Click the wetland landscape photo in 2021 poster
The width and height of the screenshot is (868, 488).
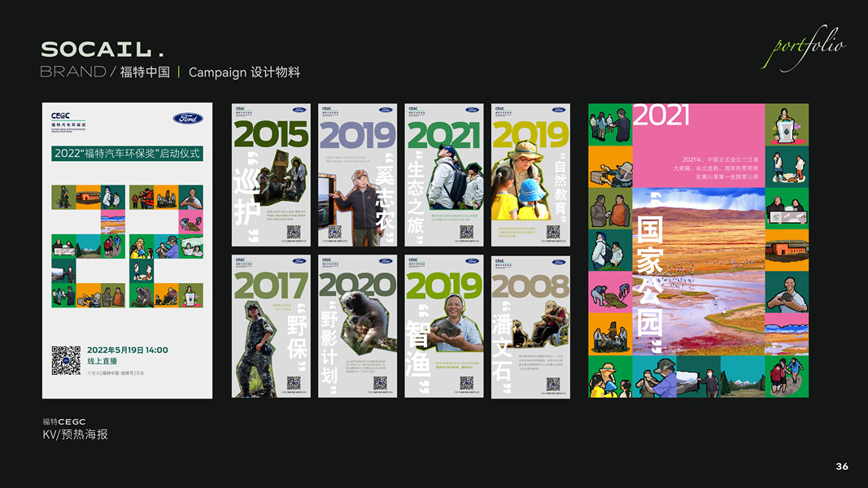coord(699,271)
